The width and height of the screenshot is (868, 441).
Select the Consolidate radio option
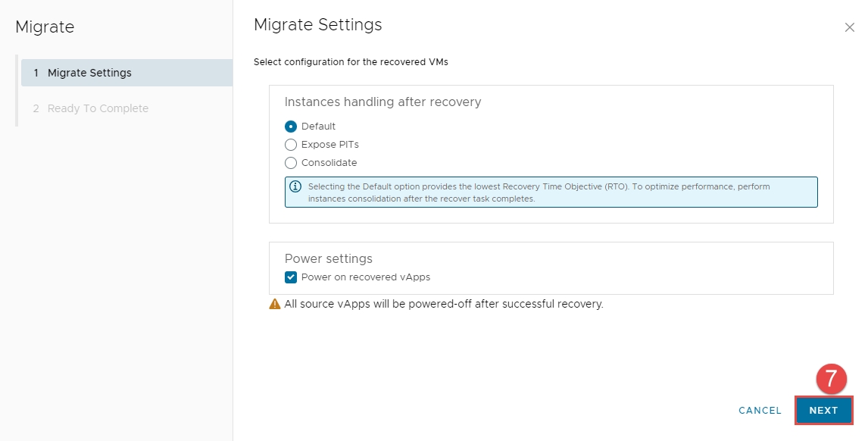click(291, 163)
